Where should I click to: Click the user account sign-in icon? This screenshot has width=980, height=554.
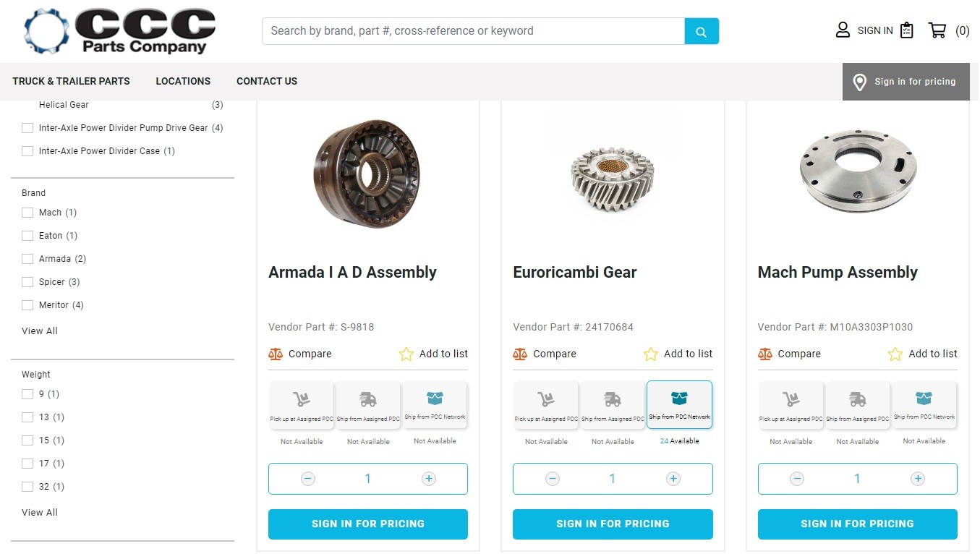(x=843, y=30)
